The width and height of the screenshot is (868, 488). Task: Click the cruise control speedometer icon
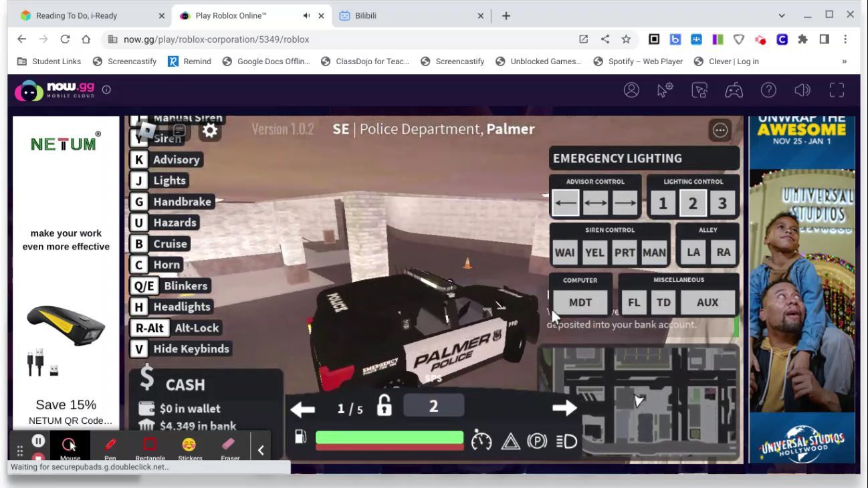(481, 441)
